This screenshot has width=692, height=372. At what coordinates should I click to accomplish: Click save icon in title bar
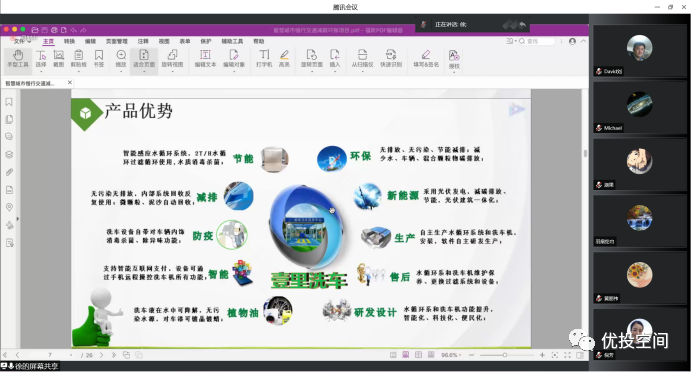click(x=45, y=30)
